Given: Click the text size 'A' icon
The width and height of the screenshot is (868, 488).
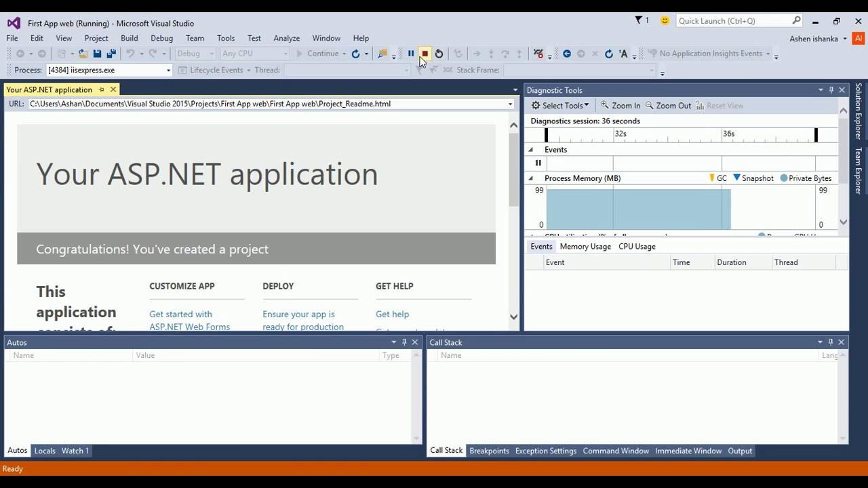Looking at the screenshot, I should click(x=624, y=54).
